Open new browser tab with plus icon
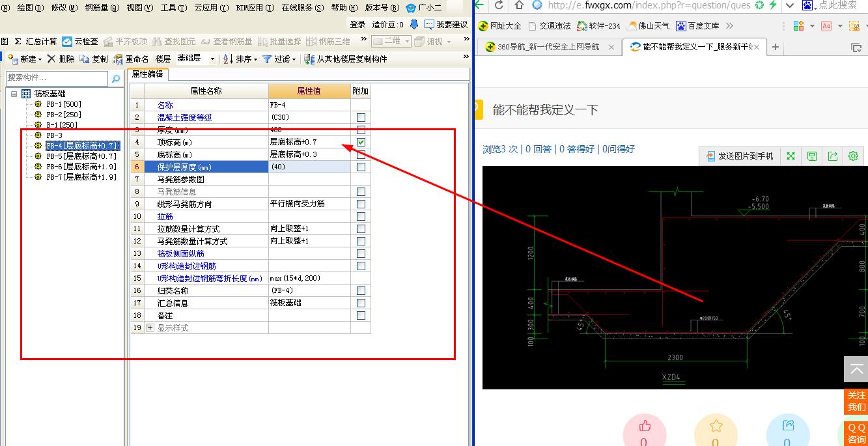This screenshot has width=868, height=446. [x=775, y=47]
